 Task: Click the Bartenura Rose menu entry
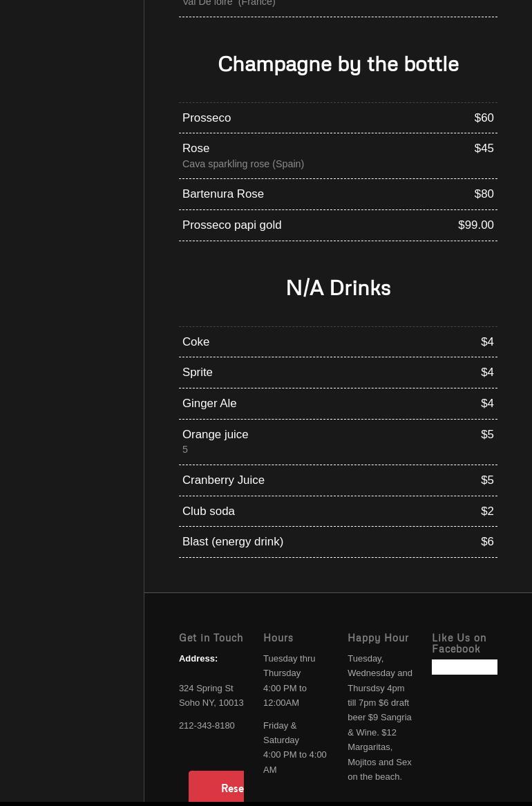coord(223,194)
